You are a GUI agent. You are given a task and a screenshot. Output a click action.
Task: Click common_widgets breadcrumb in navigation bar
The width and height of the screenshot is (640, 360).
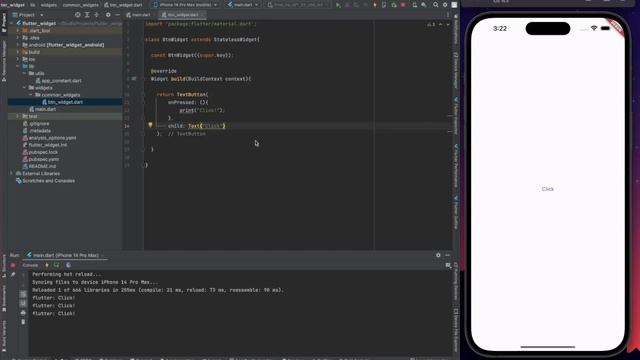pos(81,5)
